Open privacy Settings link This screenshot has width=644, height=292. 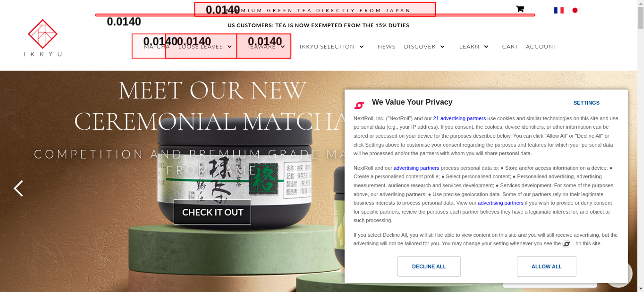pyautogui.click(x=586, y=103)
